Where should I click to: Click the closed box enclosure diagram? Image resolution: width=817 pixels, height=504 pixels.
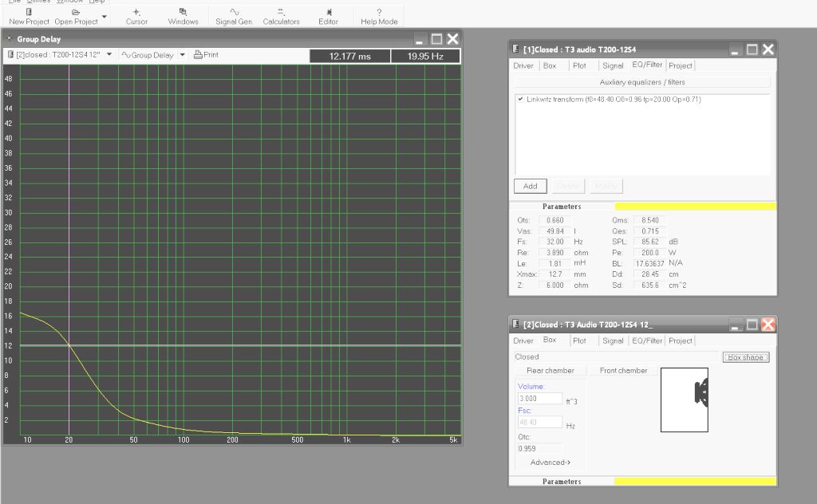(684, 400)
